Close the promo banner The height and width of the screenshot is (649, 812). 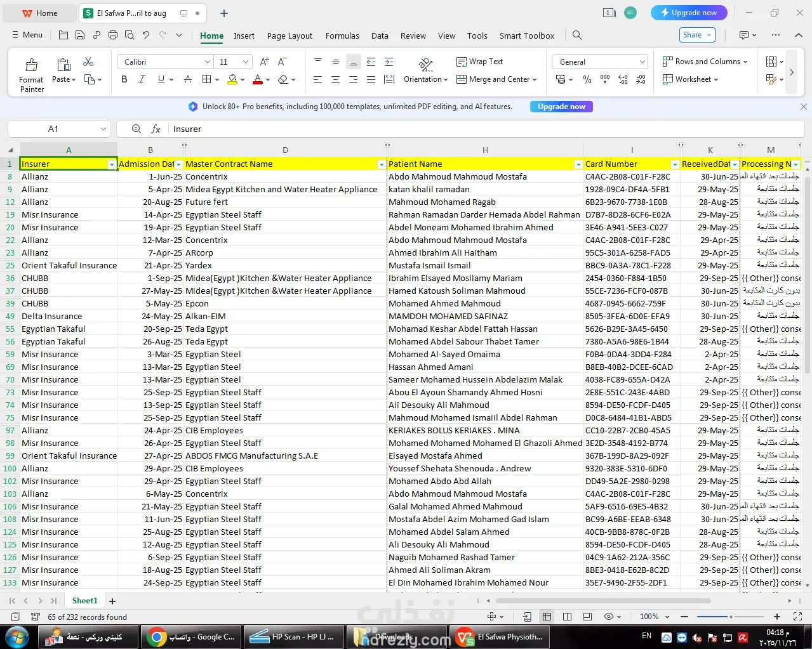tap(803, 107)
